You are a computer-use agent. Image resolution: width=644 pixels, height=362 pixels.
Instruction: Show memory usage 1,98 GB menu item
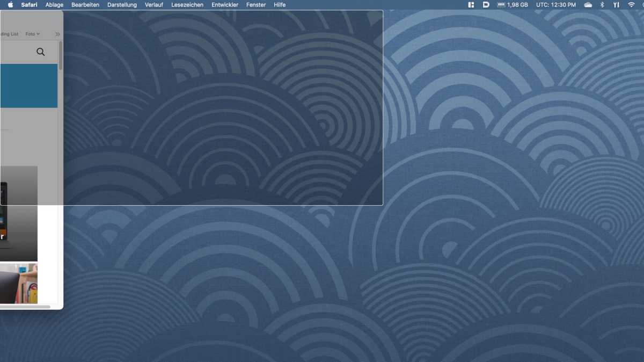tap(513, 5)
